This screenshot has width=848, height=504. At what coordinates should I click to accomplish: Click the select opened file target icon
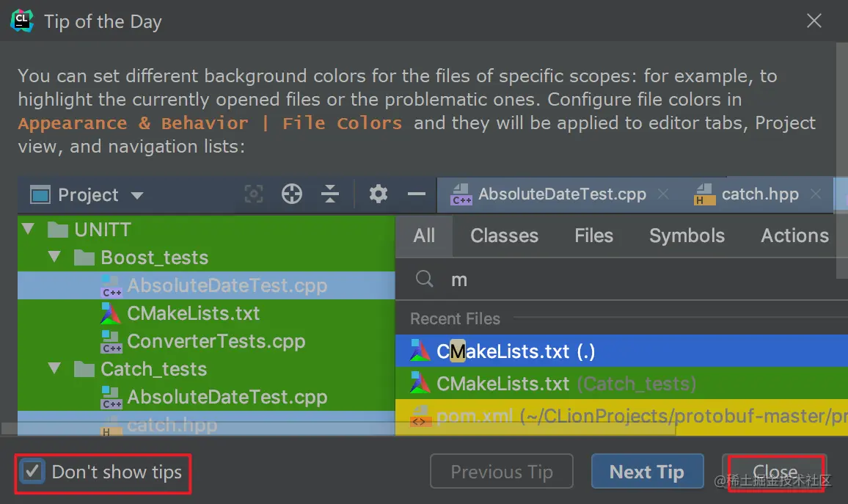254,194
